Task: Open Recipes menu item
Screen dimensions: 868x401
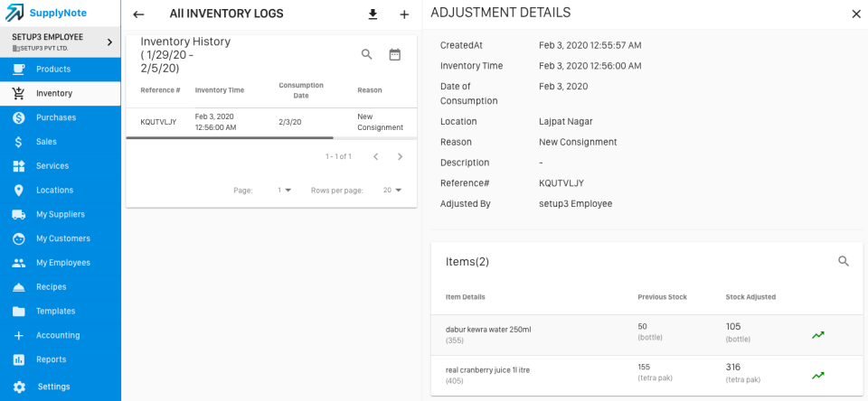Action: click(x=61, y=287)
